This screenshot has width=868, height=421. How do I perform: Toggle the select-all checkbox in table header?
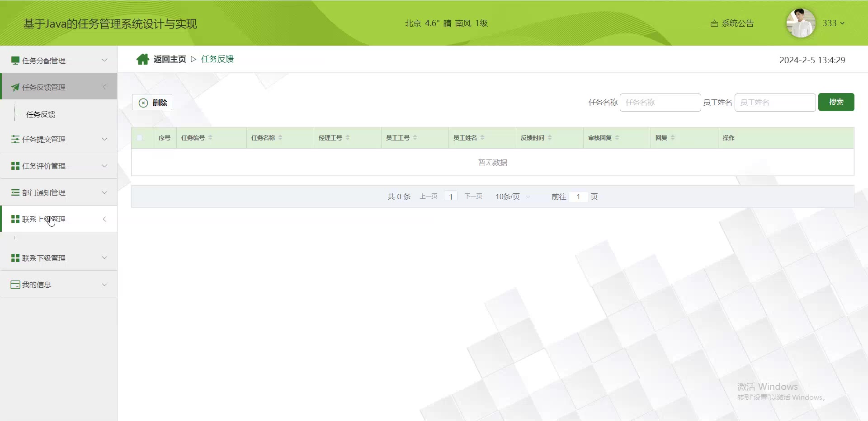pyautogui.click(x=139, y=138)
